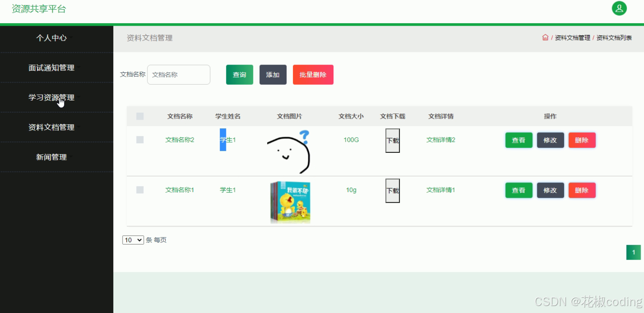Check the checkbox for row 文档名称1
Viewport: 644px width, 313px height.
point(140,190)
